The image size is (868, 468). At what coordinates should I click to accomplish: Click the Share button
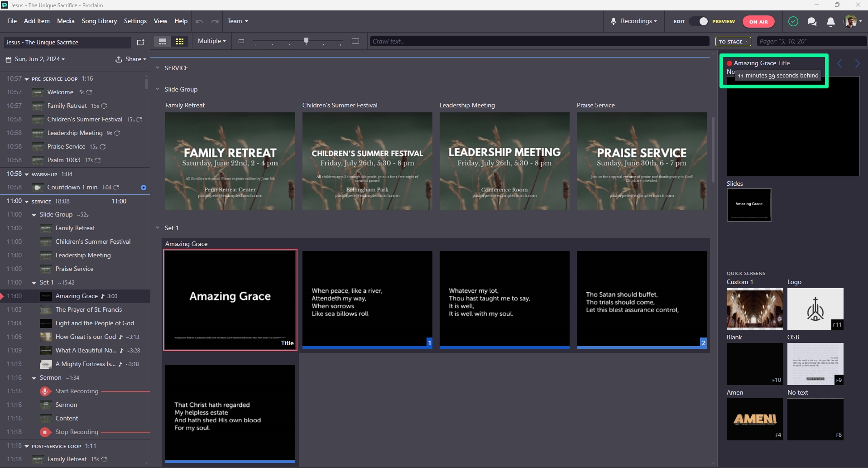131,59
